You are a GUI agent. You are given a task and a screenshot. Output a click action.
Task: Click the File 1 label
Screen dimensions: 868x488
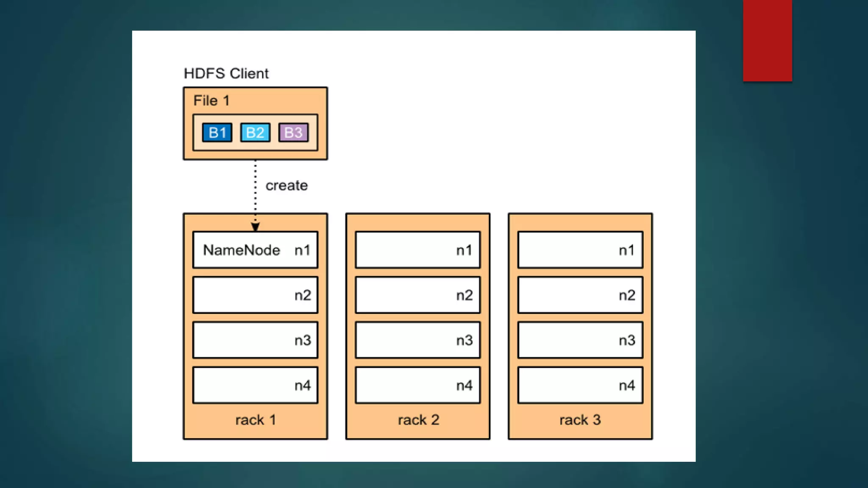click(x=211, y=101)
